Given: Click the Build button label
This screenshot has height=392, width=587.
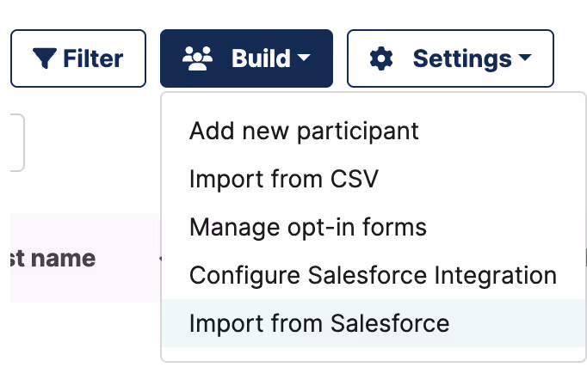Looking at the screenshot, I should click(260, 58).
